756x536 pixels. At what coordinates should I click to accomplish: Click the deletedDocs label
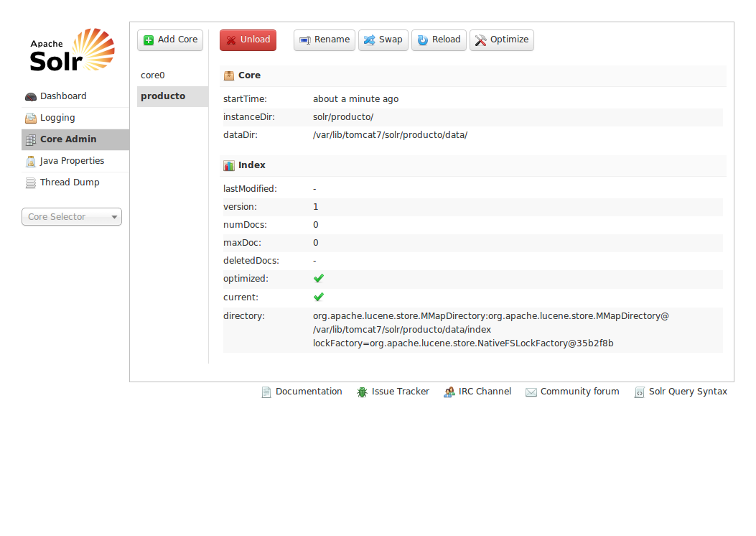click(x=251, y=261)
